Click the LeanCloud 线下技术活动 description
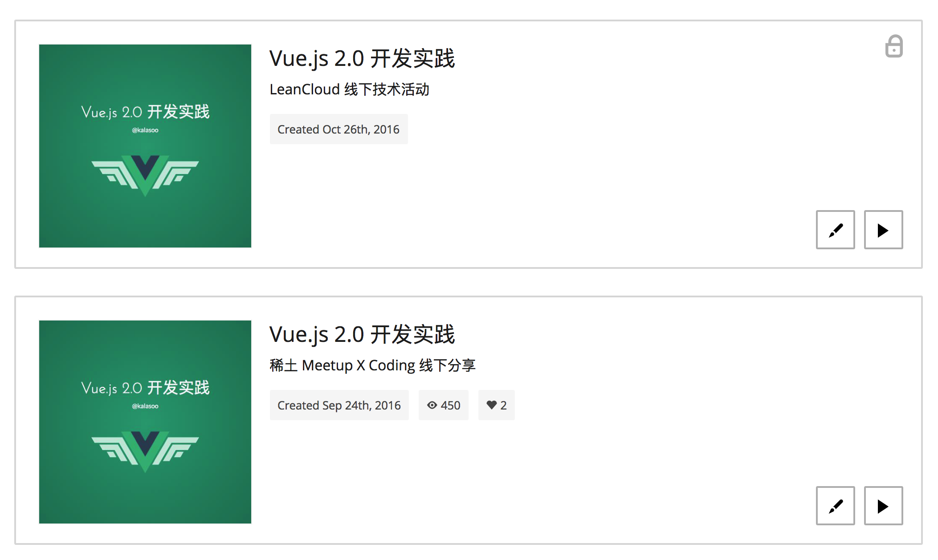The width and height of the screenshot is (938, 560). [350, 89]
